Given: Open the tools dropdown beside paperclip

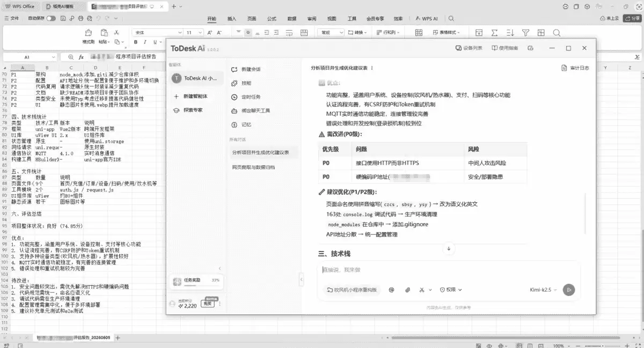Looking at the screenshot, I should 425,290.
